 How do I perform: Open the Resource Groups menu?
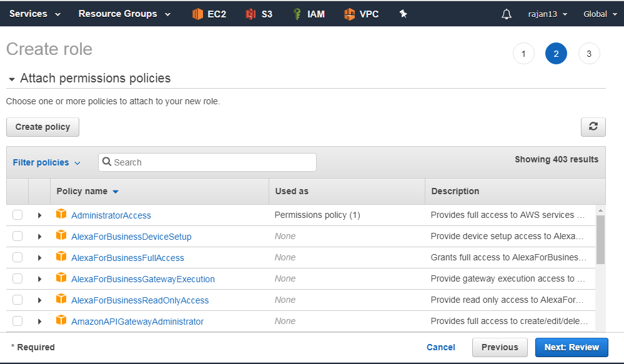[x=124, y=14]
